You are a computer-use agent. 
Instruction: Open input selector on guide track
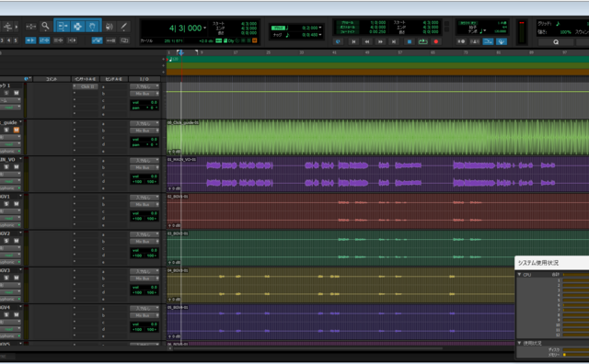pyautogui.click(x=144, y=123)
